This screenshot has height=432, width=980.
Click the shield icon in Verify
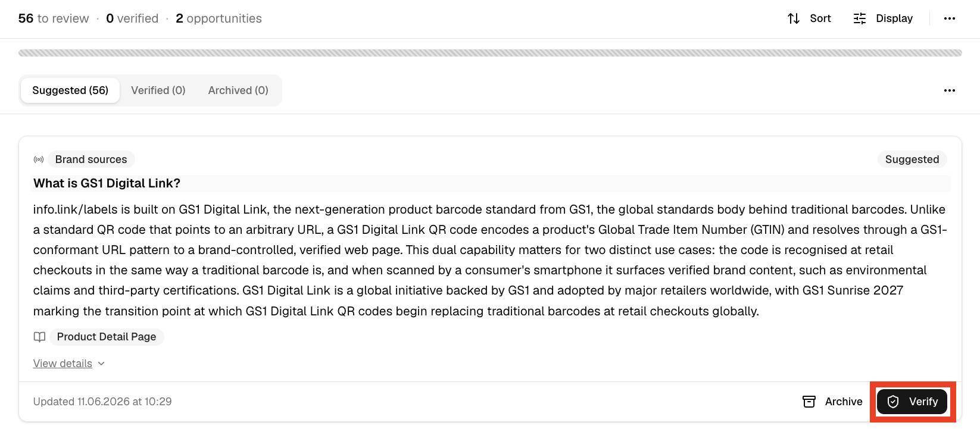click(893, 402)
